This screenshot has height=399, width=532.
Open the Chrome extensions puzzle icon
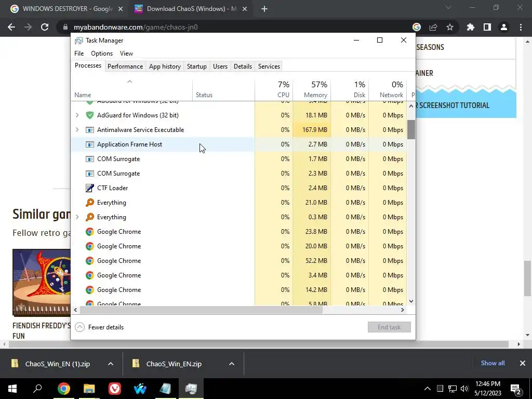click(470, 27)
